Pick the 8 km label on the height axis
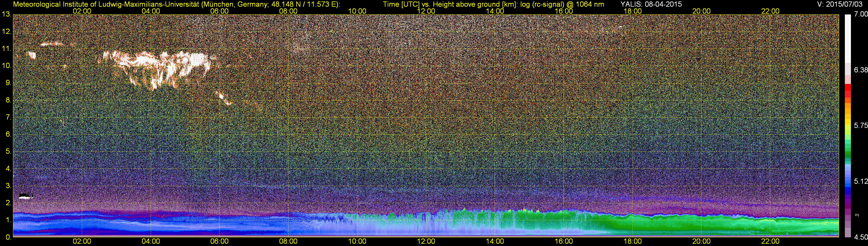 pyautogui.click(x=8, y=100)
